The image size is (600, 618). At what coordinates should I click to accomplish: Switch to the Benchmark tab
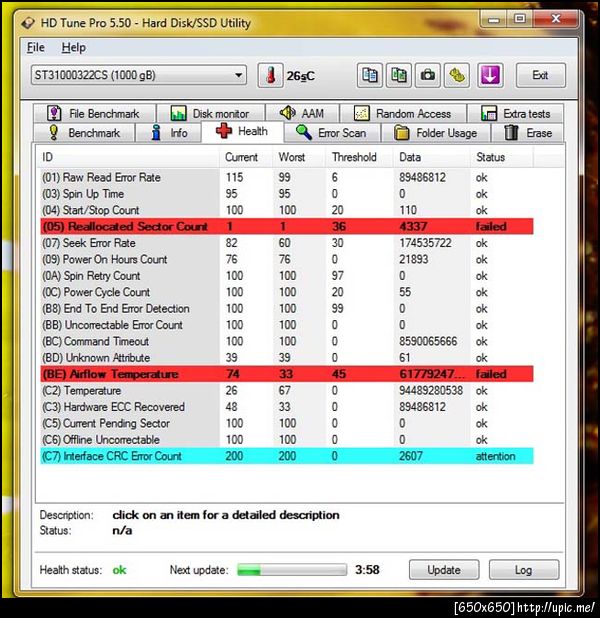click(84, 133)
